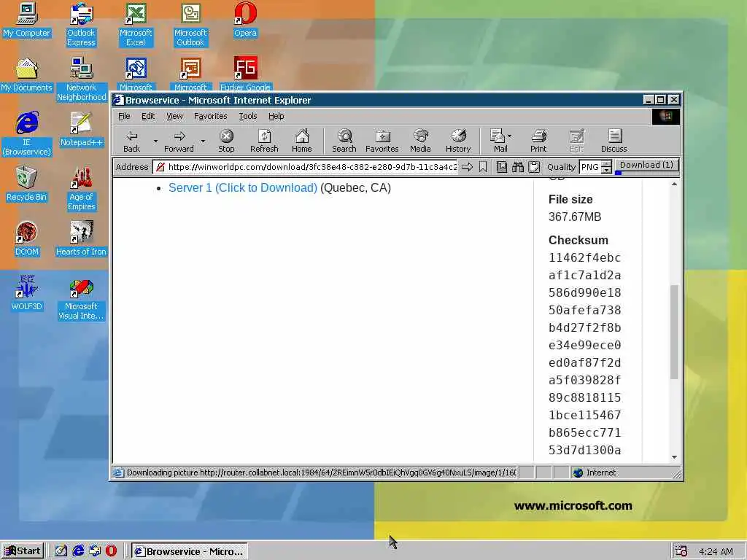Select the IE (Browservice) desktop icon
The image size is (747, 560).
pos(26,134)
